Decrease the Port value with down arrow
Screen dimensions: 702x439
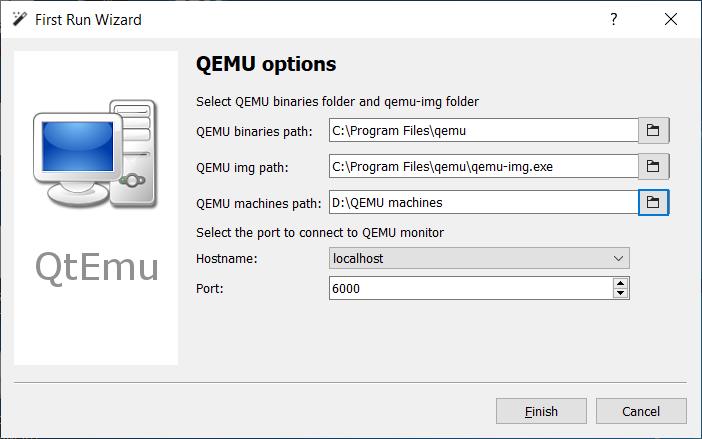point(621,293)
